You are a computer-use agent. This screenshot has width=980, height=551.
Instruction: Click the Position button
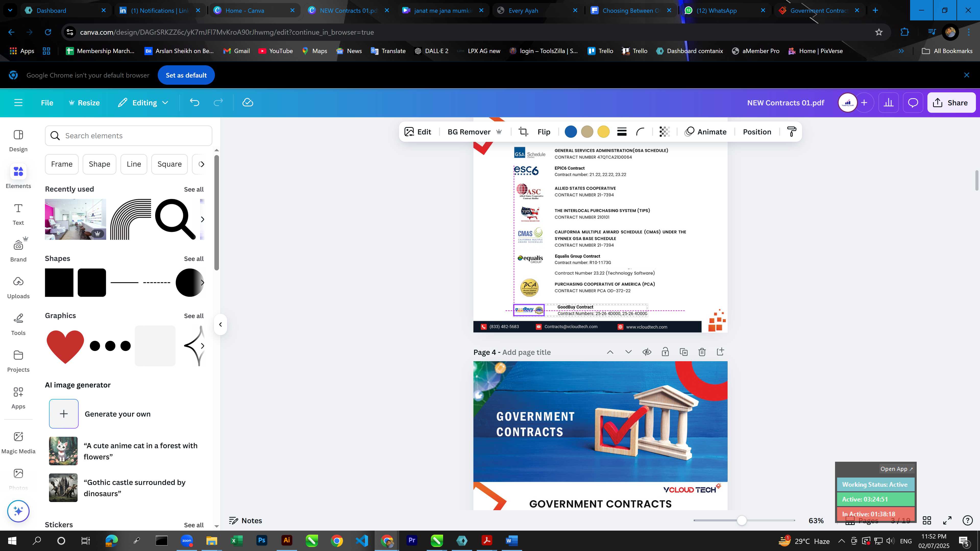click(x=757, y=132)
